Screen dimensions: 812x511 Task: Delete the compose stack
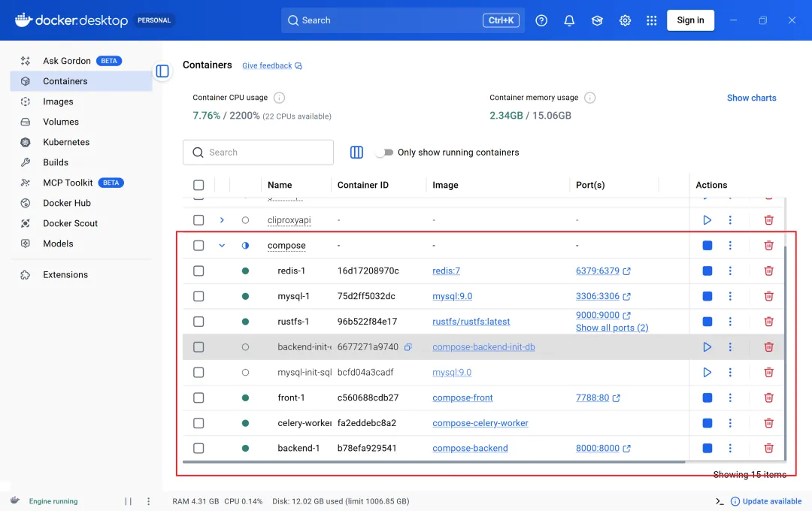[768, 246]
